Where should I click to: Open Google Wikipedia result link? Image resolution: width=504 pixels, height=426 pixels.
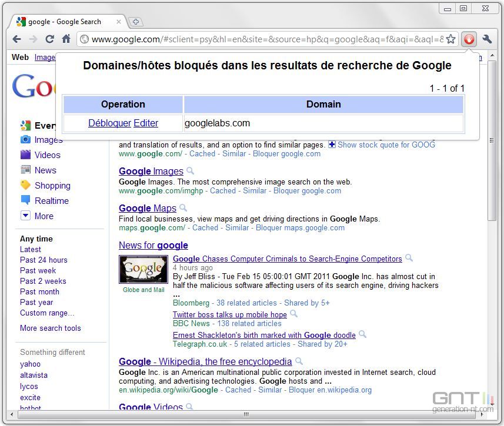(x=205, y=361)
